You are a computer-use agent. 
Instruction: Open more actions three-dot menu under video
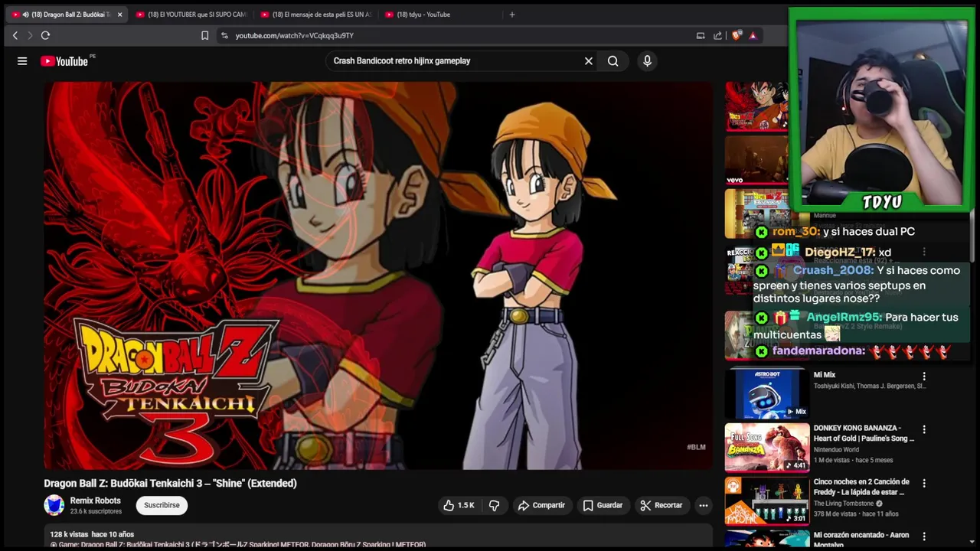pyautogui.click(x=703, y=505)
